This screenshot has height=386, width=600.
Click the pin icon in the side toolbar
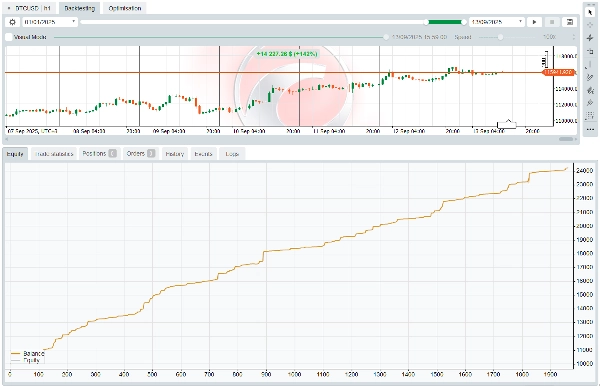590,103
